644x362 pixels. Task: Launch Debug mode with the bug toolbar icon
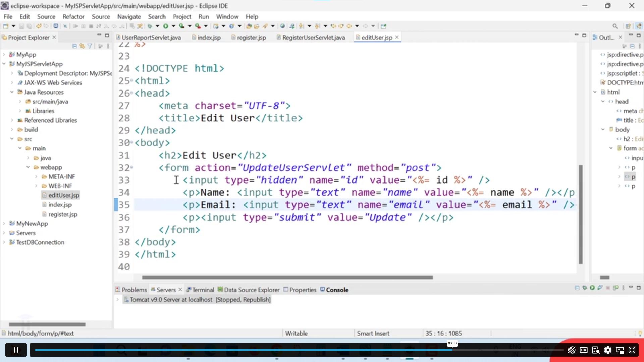[149, 26]
